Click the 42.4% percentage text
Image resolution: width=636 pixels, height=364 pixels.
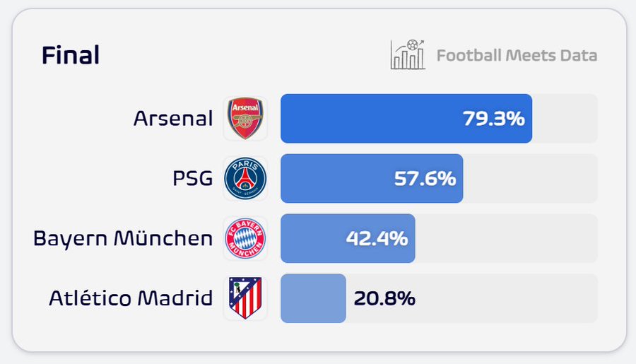(x=377, y=239)
